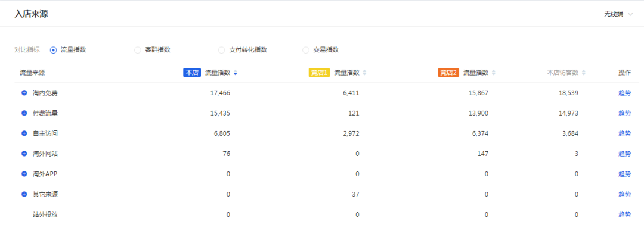This screenshot has width=644, height=237.
Task: Click the value 18,539
Action: click(x=568, y=93)
